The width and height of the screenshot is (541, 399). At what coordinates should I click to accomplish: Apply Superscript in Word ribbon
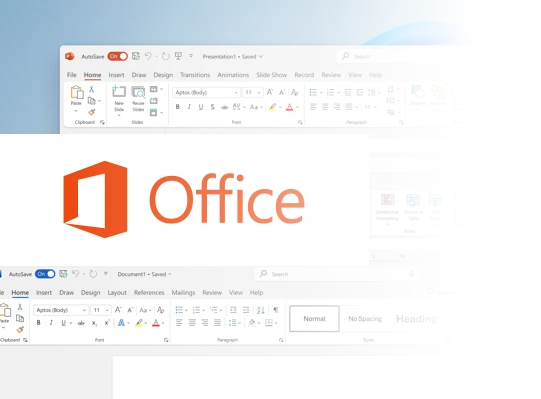(107, 323)
